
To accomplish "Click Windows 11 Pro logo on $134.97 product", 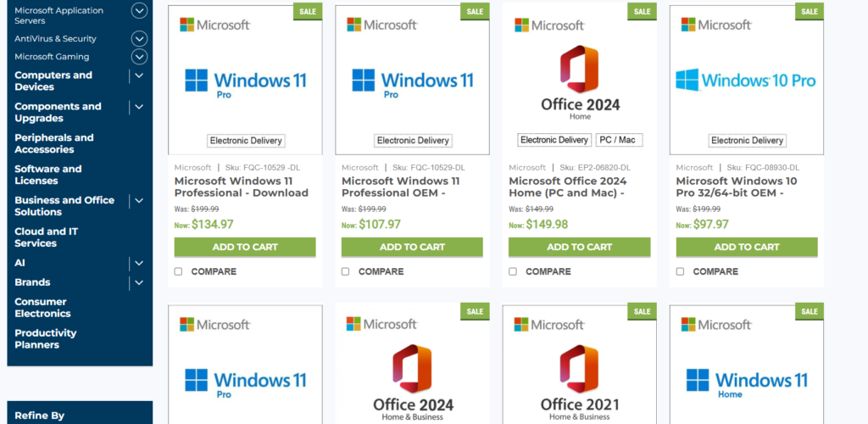I will [x=245, y=82].
